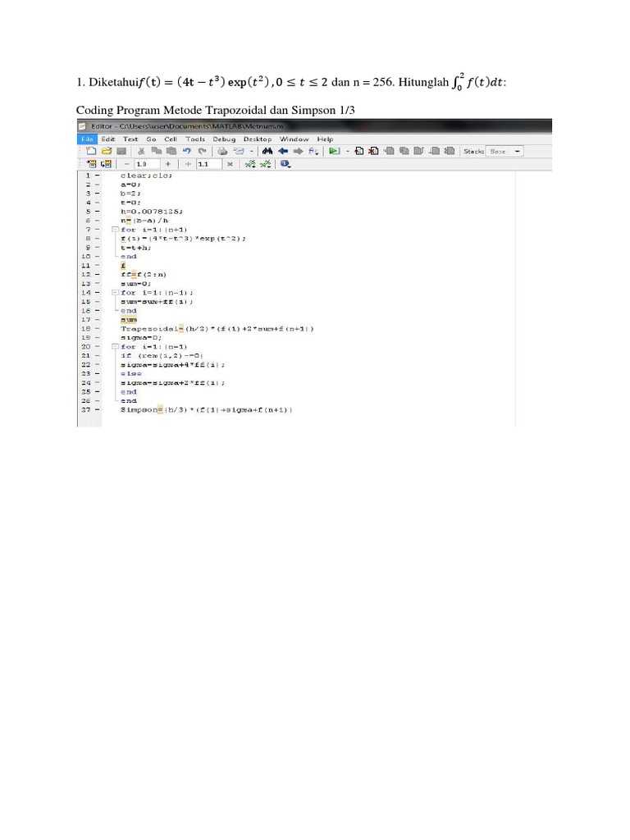The image size is (630, 840).
Task: Toggle breakpoint dash on line 27
Action: point(98,409)
